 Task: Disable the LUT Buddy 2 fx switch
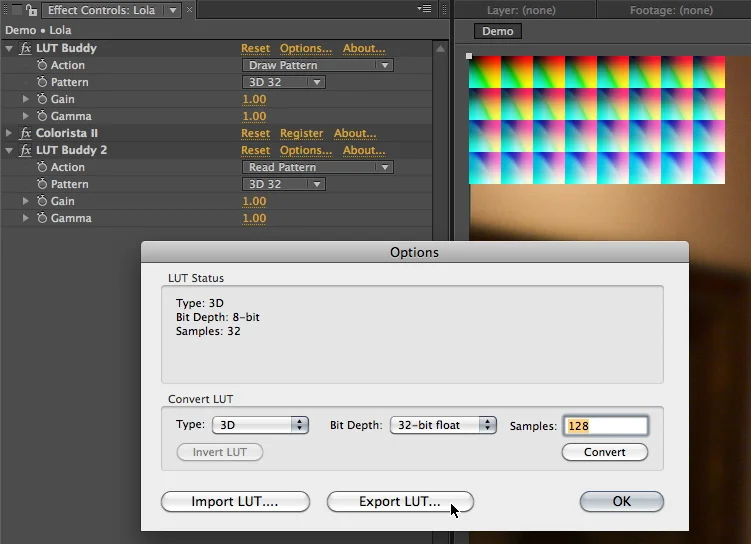pyautogui.click(x=26, y=151)
